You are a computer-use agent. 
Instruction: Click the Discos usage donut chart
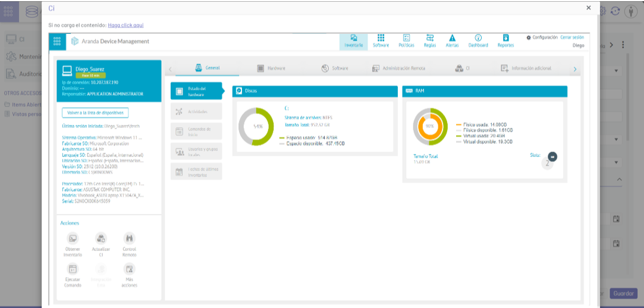(x=256, y=127)
